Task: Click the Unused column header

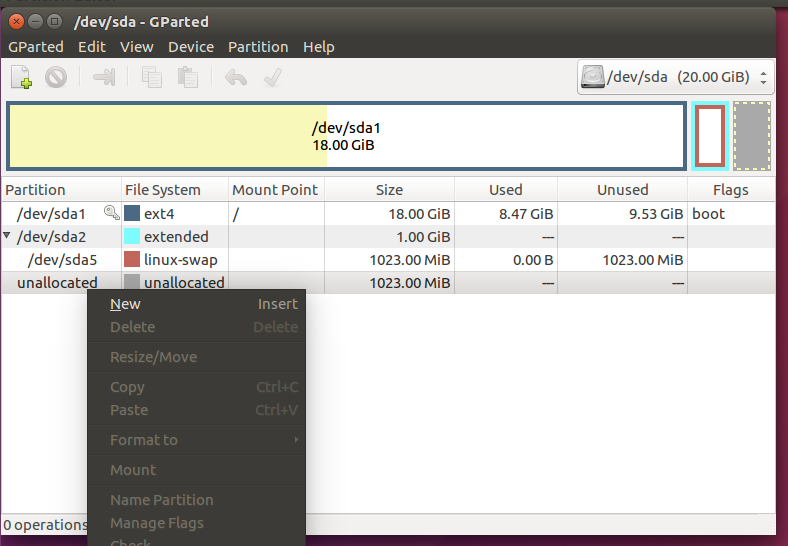Action: click(x=623, y=190)
